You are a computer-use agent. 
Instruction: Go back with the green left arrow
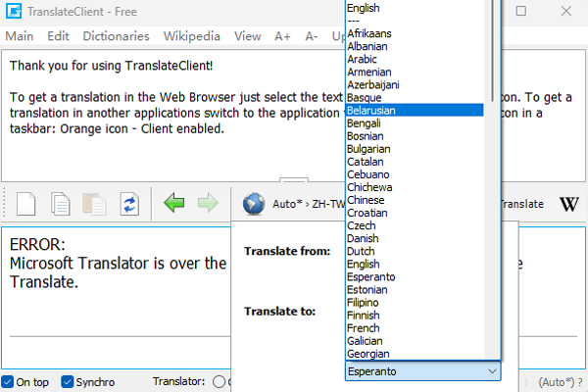pos(174,203)
